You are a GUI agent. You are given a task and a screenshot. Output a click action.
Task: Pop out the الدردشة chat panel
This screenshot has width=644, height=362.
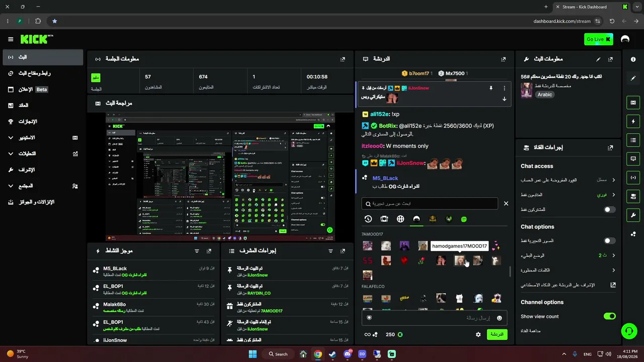tap(503, 59)
